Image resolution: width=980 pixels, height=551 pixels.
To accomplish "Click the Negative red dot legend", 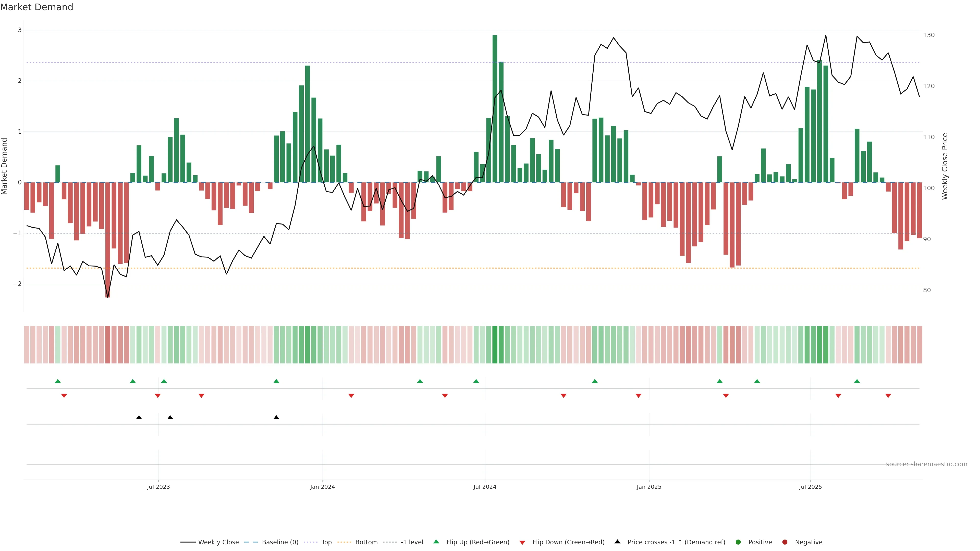I will click(785, 542).
